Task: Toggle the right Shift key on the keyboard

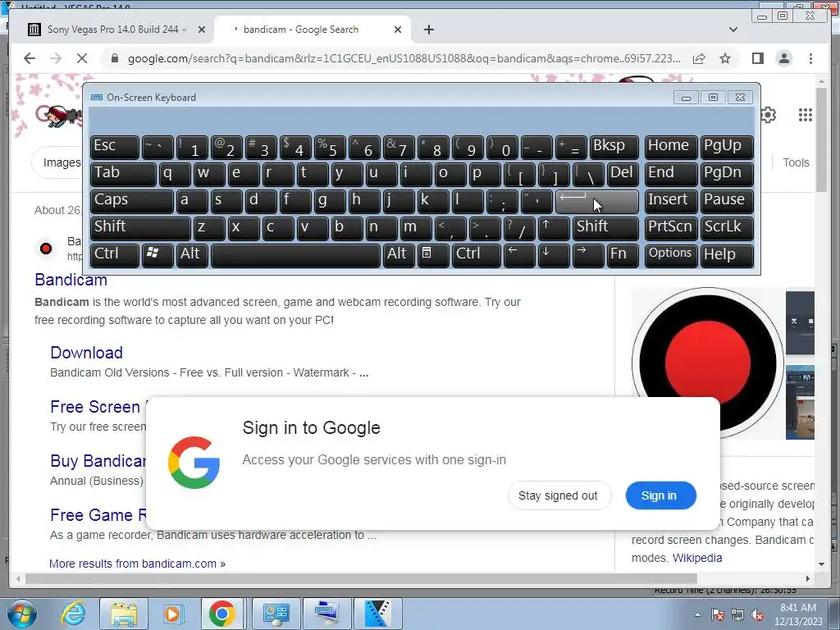Action: pos(605,227)
